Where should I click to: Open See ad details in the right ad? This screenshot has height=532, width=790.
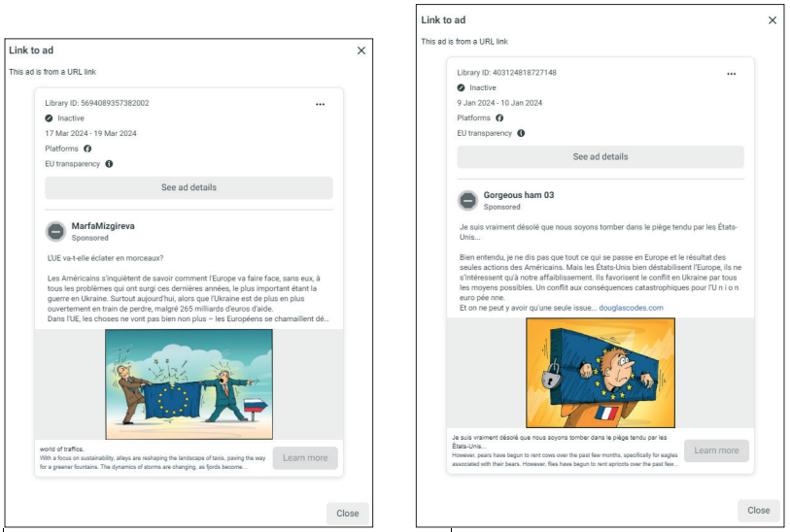click(x=601, y=156)
